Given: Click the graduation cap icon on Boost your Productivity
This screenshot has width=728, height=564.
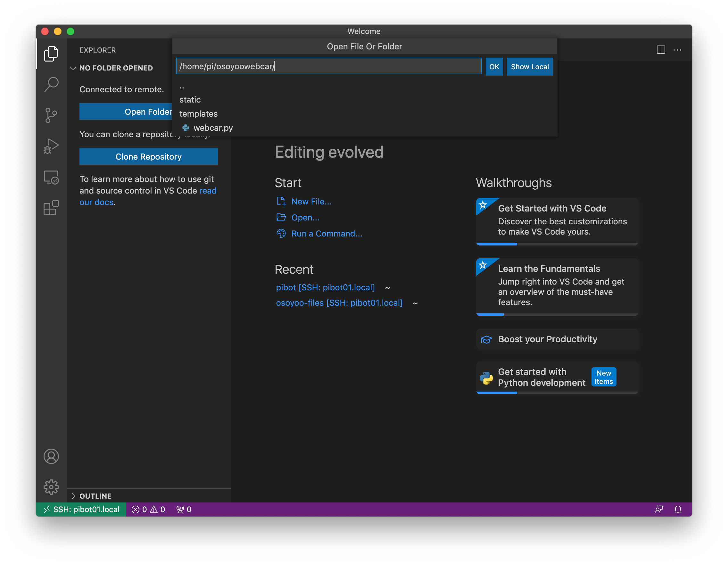Looking at the screenshot, I should (486, 339).
